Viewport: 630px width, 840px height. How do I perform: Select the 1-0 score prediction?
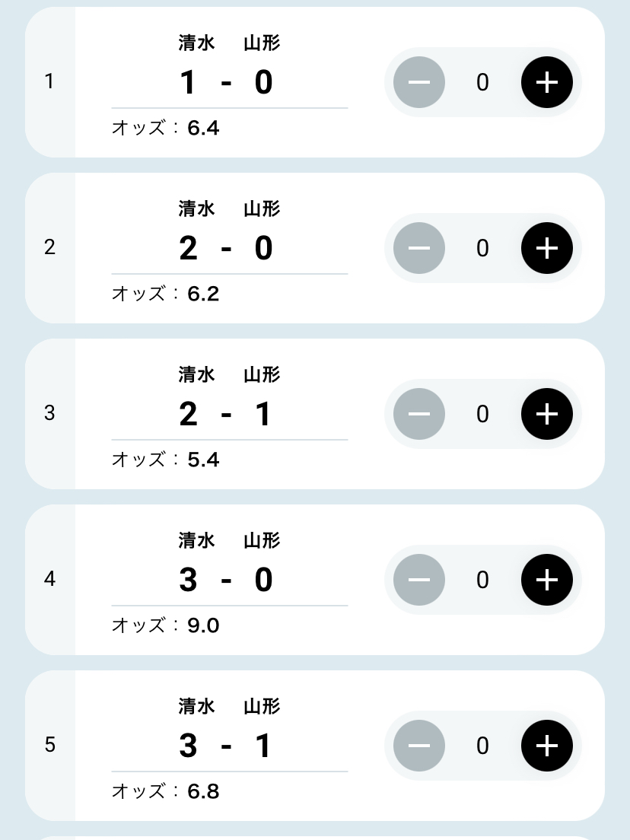[x=227, y=82]
